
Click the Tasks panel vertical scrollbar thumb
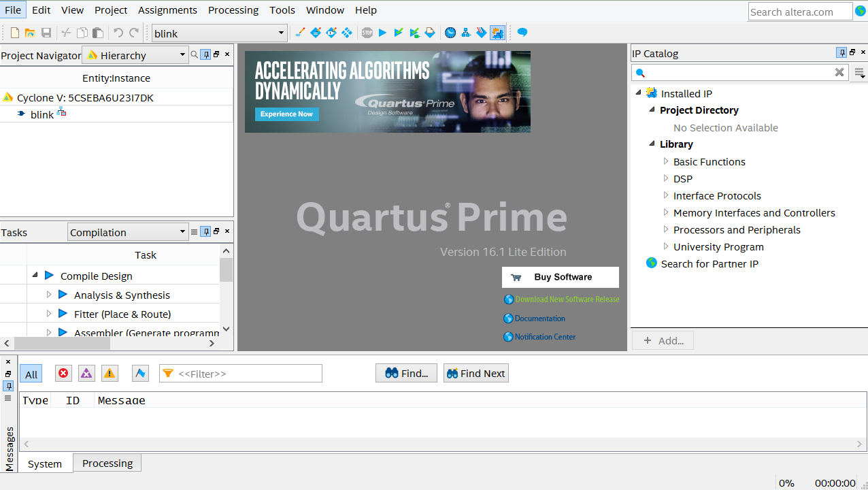227,269
